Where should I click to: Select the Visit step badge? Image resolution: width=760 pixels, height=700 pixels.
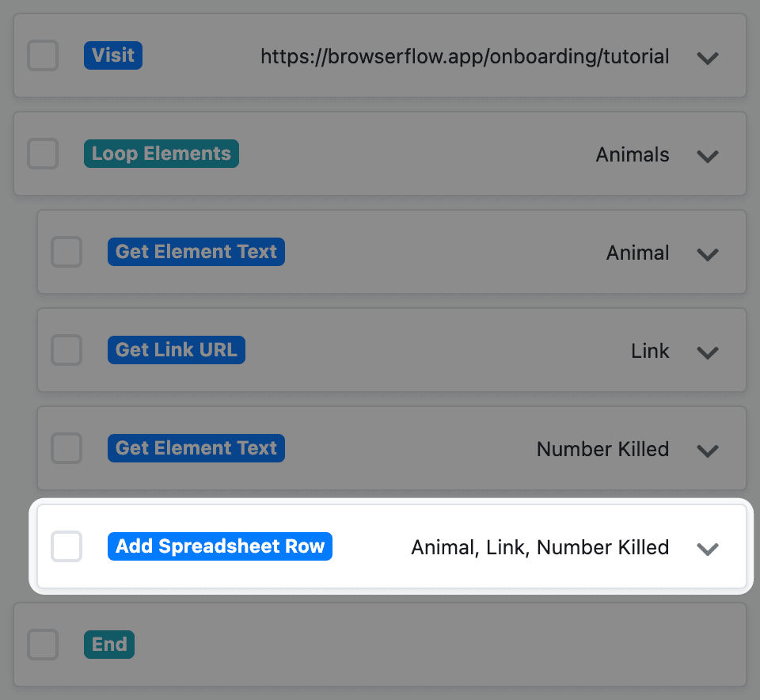click(112, 55)
